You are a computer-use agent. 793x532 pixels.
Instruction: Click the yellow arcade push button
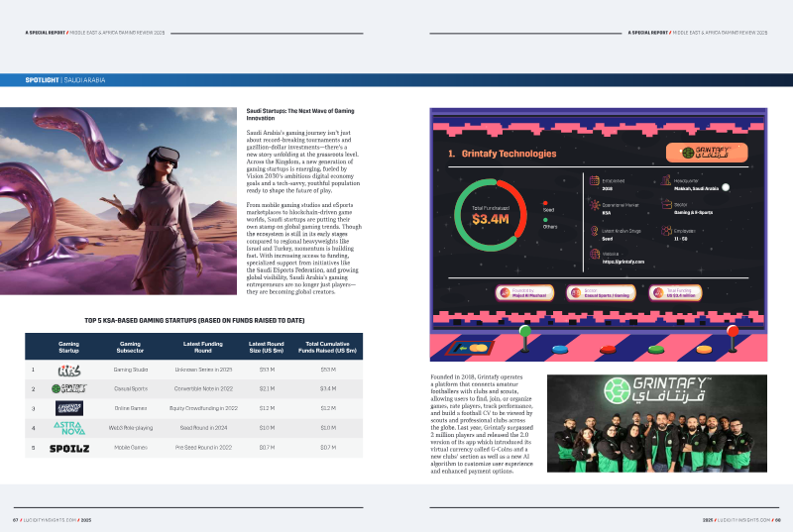[x=704, y=349]
